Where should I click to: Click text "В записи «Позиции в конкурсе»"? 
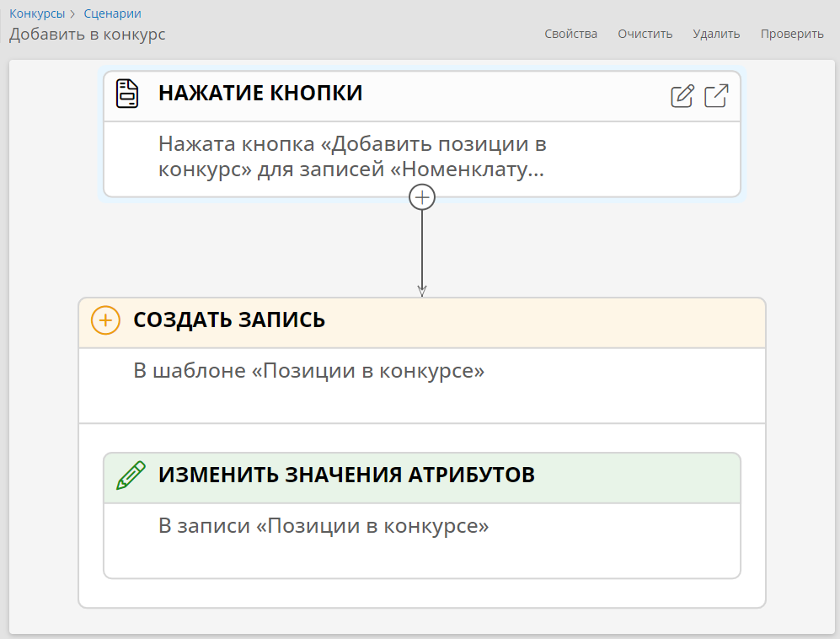324,525
